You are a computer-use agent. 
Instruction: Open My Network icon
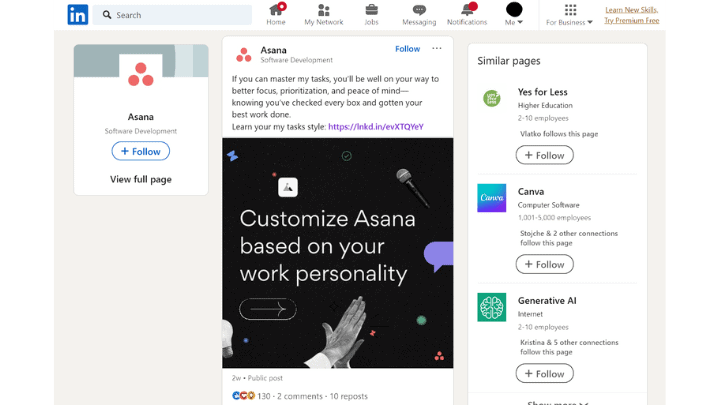[323, 10]
